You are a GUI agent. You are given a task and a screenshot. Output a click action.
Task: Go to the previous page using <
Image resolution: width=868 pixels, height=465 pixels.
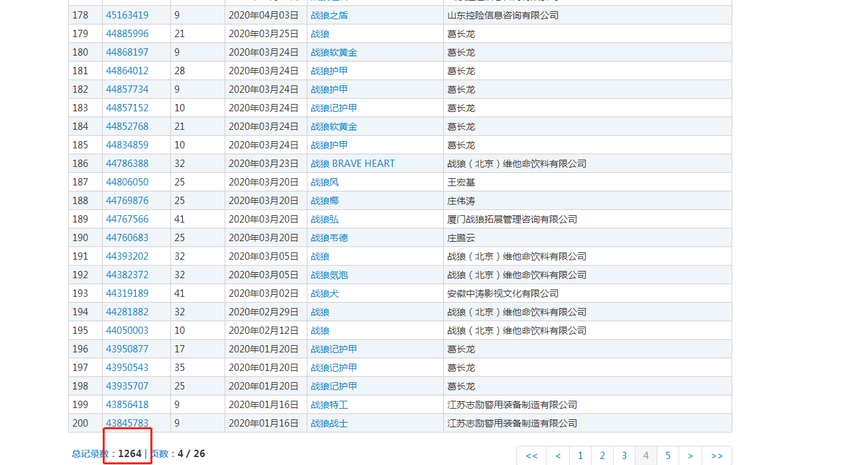(557, 456)
